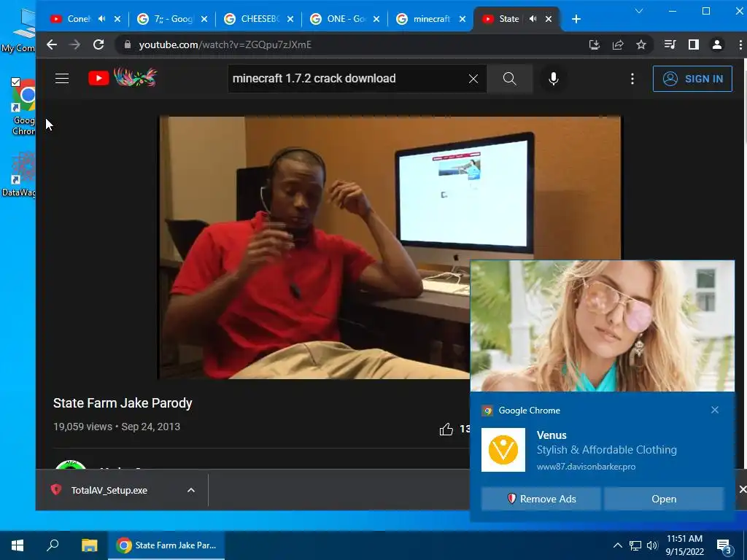Reload the current YouTube page

coord(98,44)
